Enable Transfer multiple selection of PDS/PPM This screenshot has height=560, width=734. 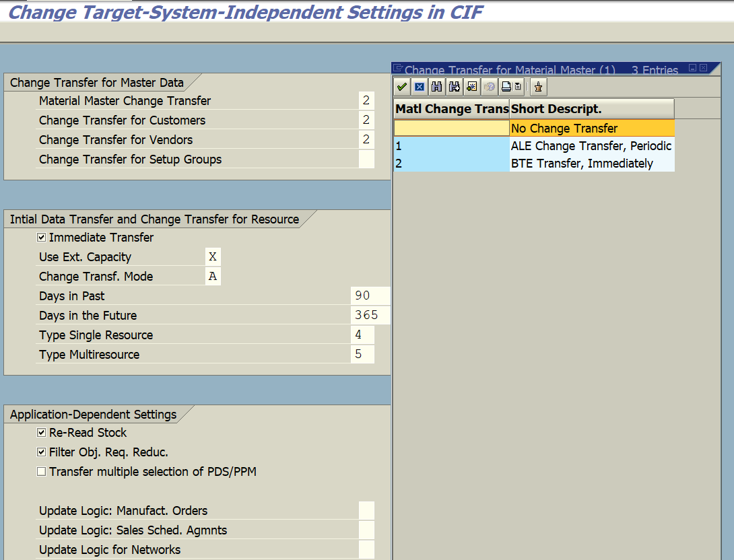point(41,472)
